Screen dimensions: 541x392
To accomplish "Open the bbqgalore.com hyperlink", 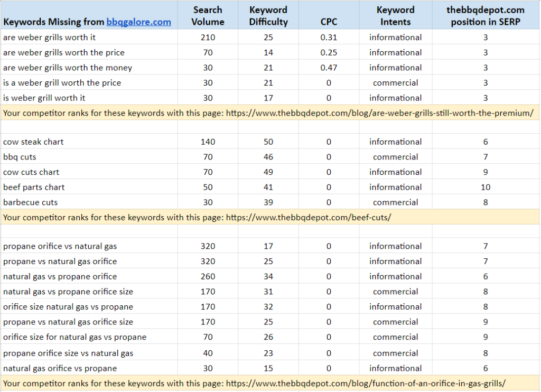I will tap(139, 22).
